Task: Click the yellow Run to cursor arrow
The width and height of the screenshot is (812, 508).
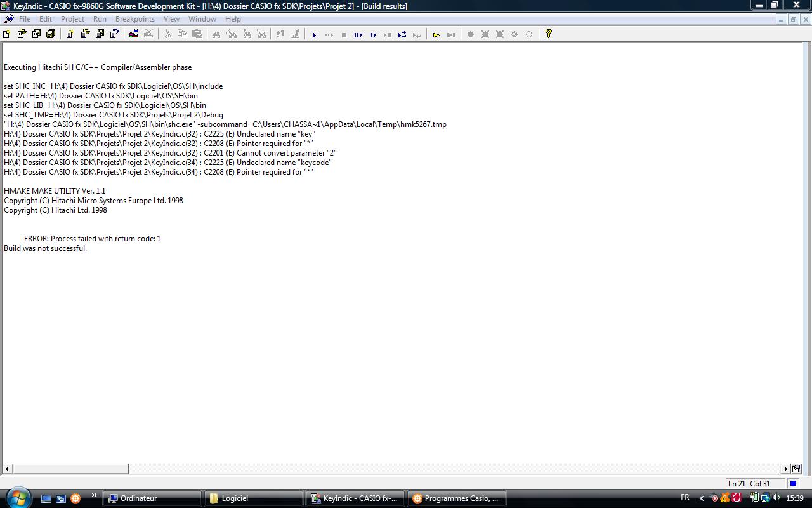Action: tap(436, 35)
